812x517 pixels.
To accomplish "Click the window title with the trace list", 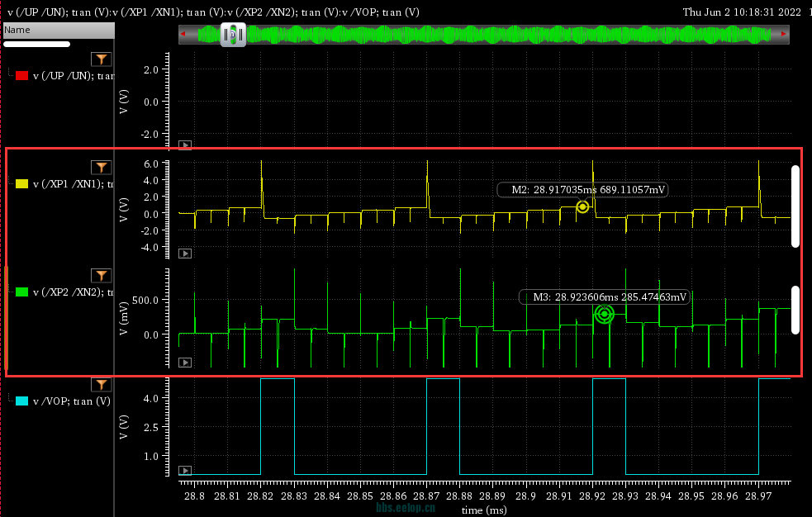I will click(213, 12).
